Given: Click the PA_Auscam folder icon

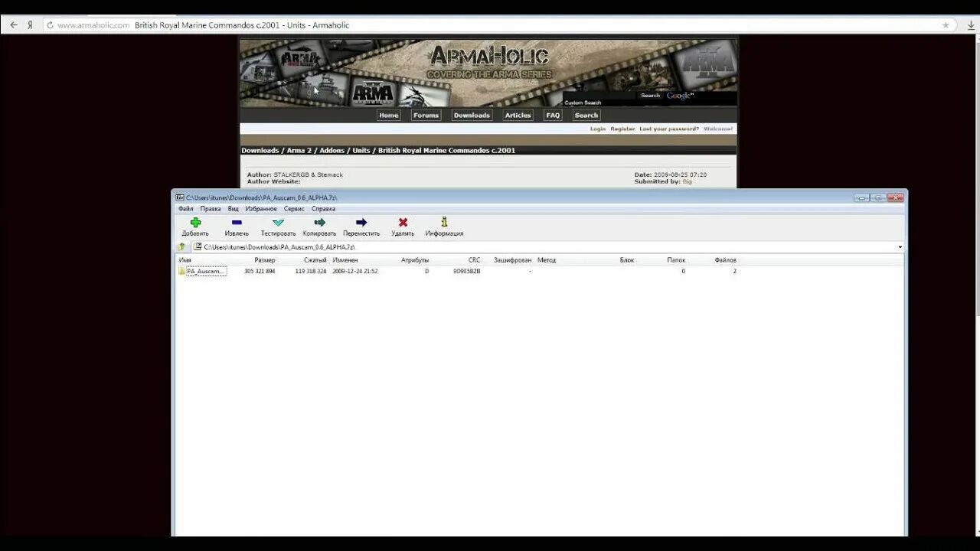Looking at the screenshot, I should (x=182, y=271).
